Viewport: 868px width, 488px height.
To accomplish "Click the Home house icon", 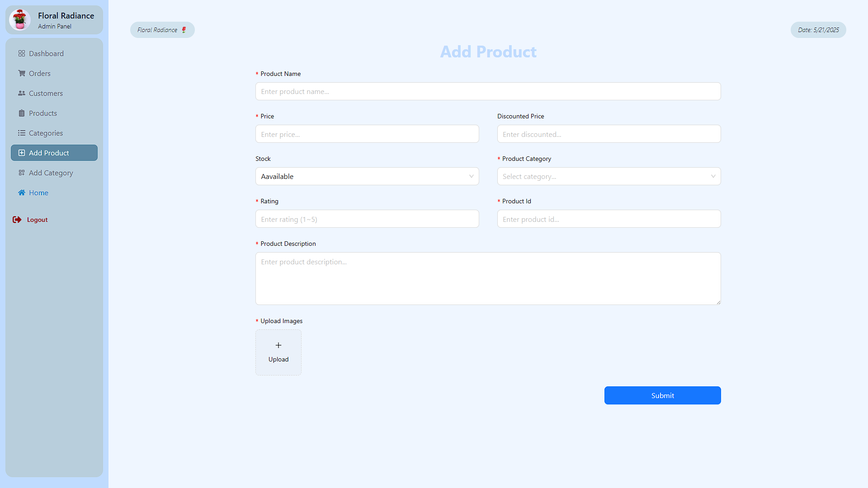I will [x=21, y=192].
